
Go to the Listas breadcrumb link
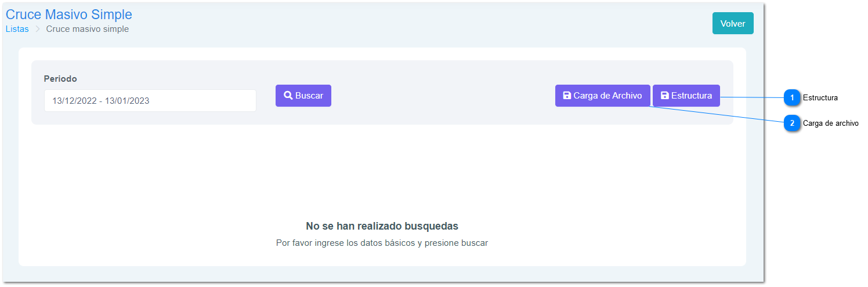[x=17, y=29]
